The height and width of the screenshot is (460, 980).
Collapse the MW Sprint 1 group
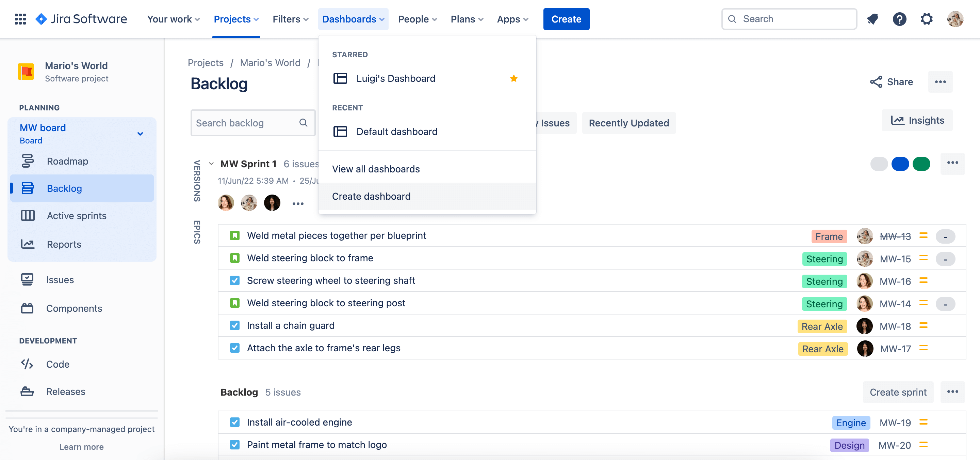click(212, 163)
